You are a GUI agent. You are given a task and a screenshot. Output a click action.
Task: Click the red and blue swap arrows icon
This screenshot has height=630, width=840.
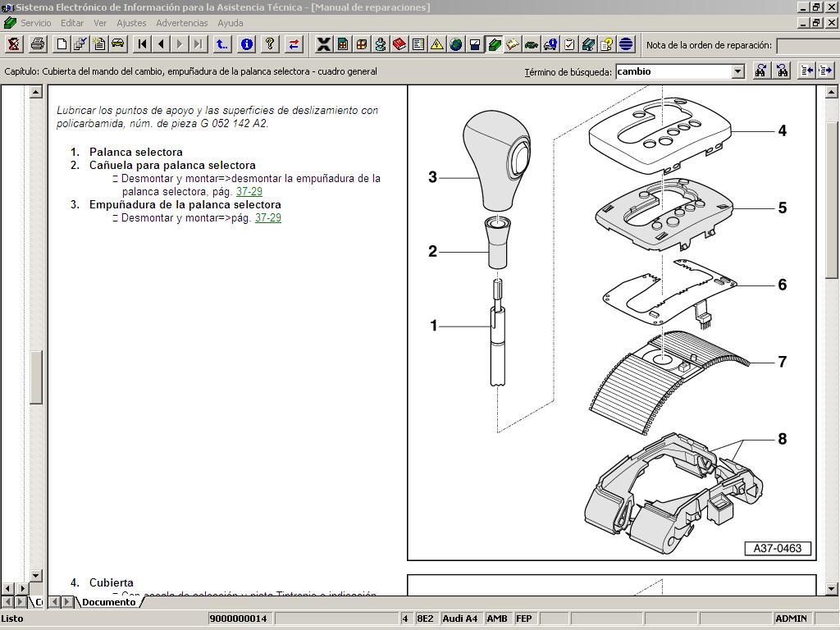(294, 44)
